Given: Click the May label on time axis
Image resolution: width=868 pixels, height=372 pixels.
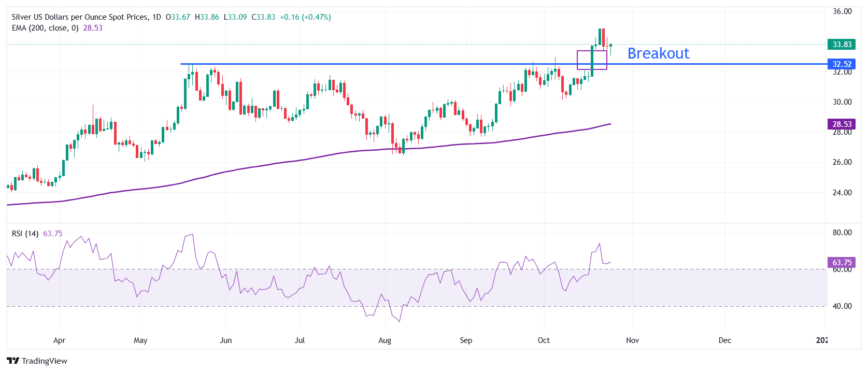Looking at the screenshot, I should tap(140, 340).
